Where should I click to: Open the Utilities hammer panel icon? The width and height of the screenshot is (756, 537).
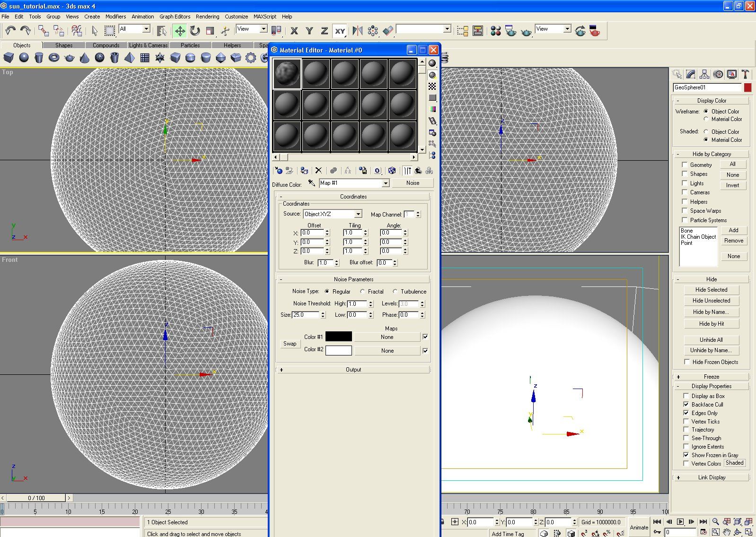pyautogui.click(x=745, y=74)
